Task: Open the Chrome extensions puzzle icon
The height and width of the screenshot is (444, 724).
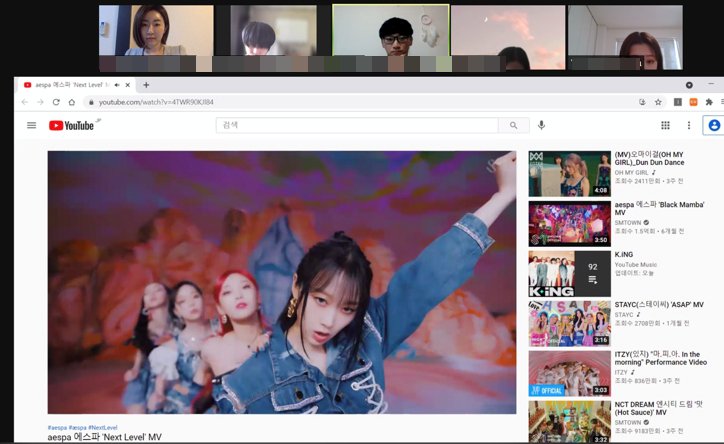Action: [709, 102]
